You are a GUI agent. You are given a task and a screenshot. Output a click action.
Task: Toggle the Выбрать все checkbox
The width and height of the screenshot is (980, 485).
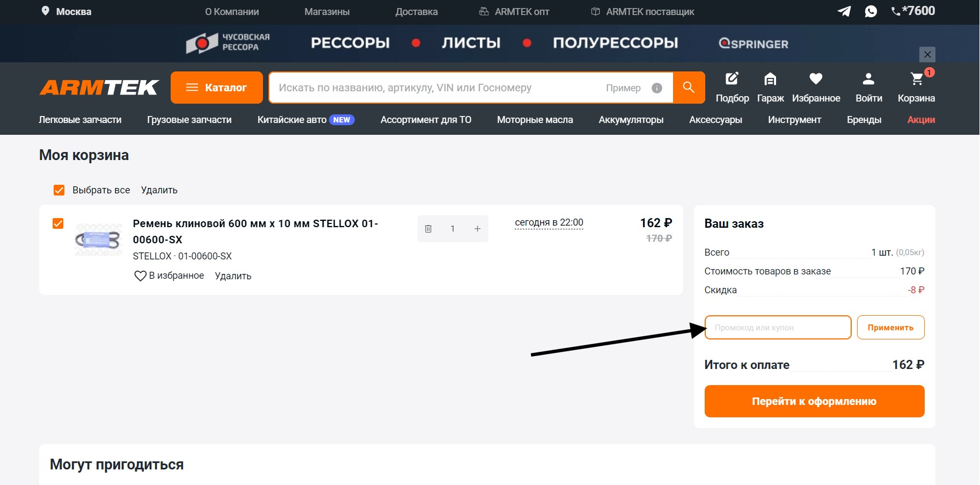pyautogui.click(x=59, y=190)
